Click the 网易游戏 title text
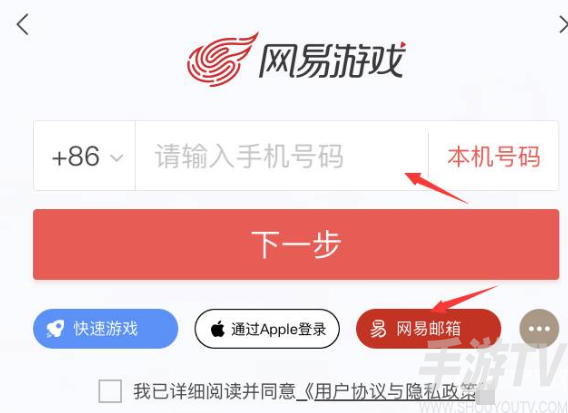This screenshot has height=413, width=568. pos(332,60)
